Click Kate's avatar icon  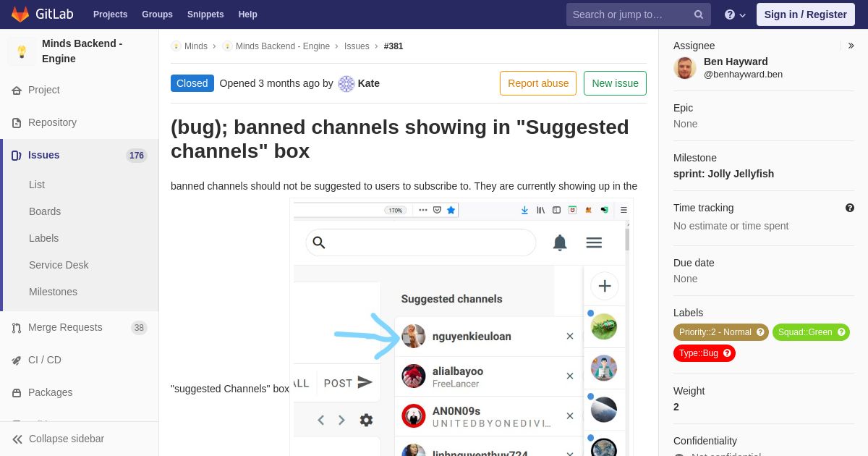click(x=346, y=83)
